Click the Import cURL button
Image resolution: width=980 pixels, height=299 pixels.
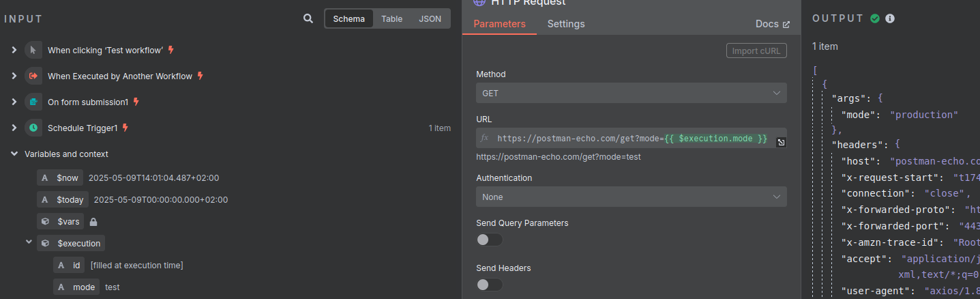tap(756, 51)
